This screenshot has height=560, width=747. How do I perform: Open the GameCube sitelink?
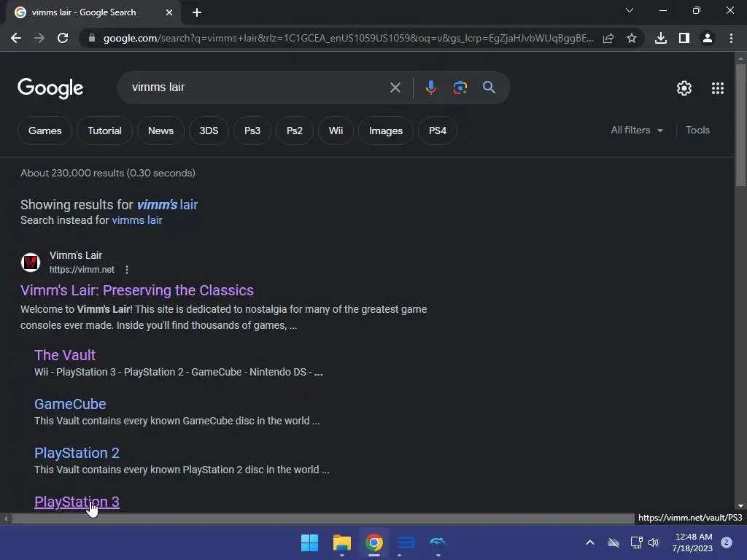(70, 404)
